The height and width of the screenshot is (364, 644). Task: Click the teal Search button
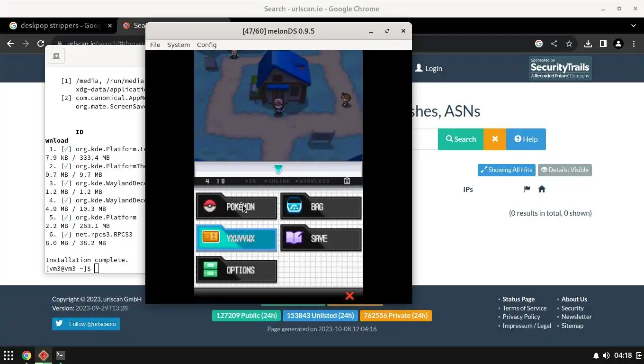pyautogui.click(x=461, y=139)
